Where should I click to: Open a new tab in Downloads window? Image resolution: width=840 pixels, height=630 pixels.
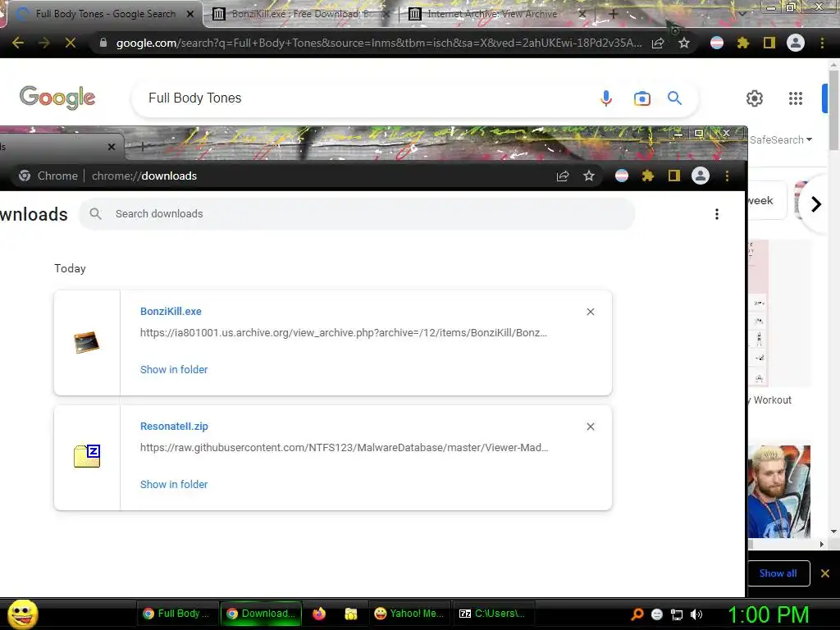pos(143,146)
